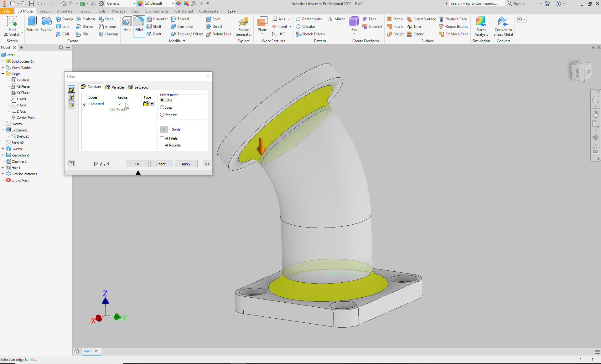Select the Sculpt tool
The width and height of the screenshot is (601, 364).
point(395,34)
